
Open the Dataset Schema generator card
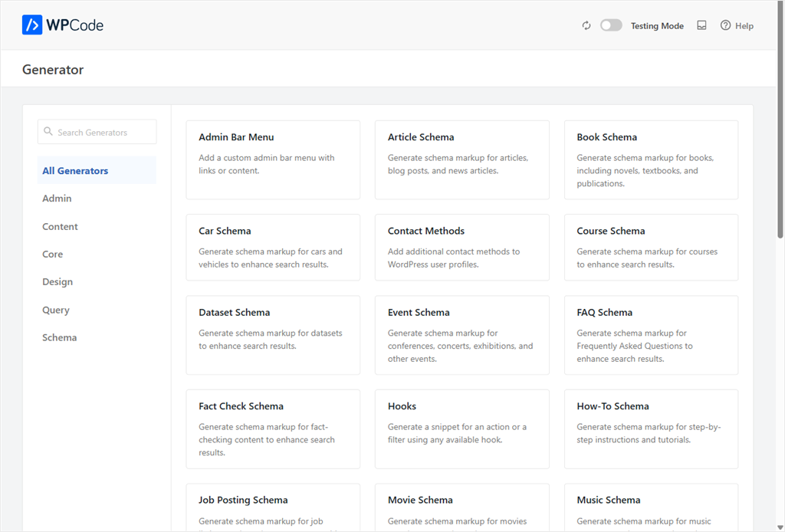(x=273, y=335)
